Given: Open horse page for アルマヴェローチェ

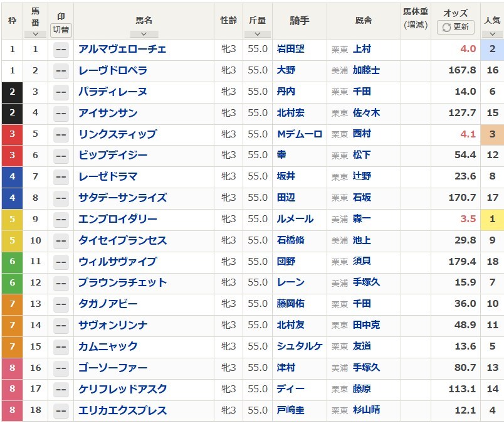Looking at the screenshot, I should 122,49.
